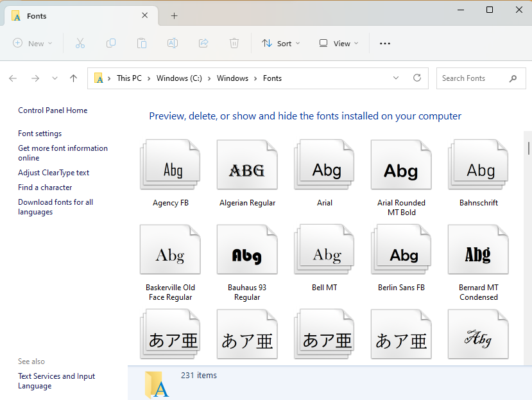532x400 pixels.
Task: Select the Arial Rounded MT Bold icon
Action: click(x=401, y=164)
